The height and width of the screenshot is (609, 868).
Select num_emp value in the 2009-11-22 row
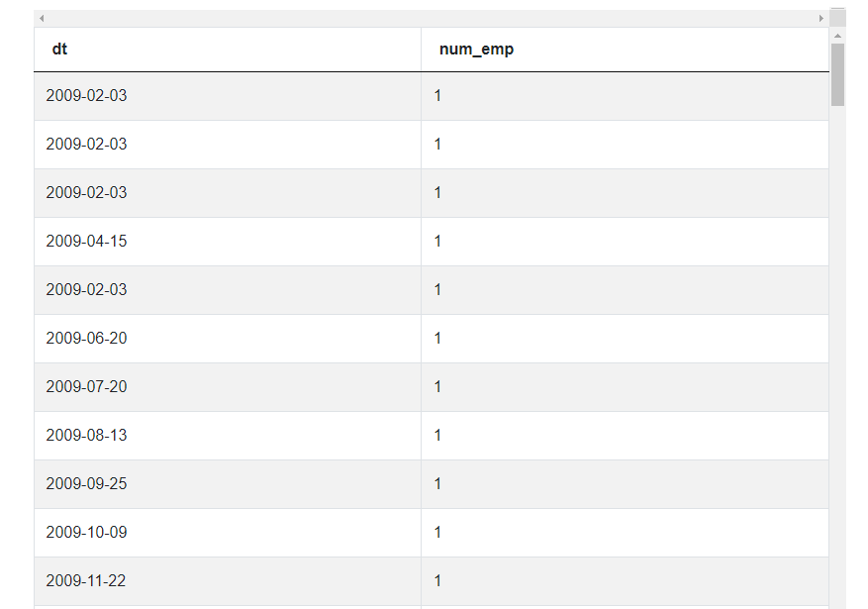(437, 581)
